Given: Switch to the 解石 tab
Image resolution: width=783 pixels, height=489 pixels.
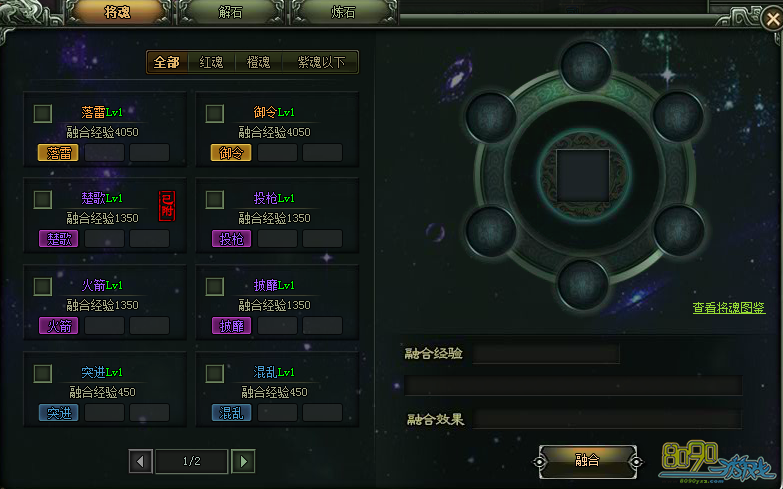Looking at the screenshot, I should tap(230, 12).
